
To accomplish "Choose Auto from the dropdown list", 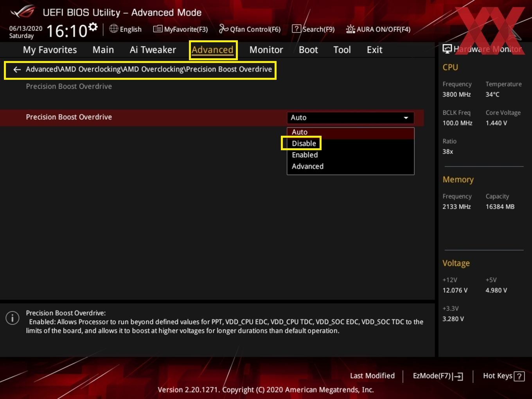I will 350,132.
